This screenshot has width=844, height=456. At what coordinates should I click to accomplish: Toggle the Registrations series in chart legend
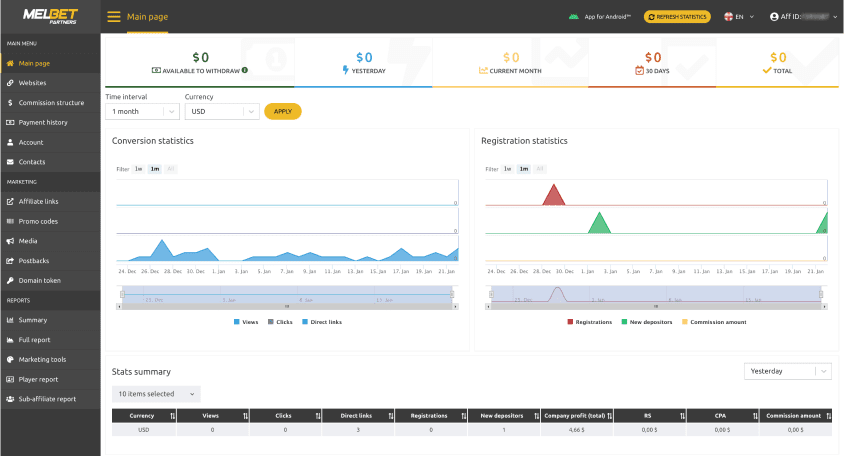click(594, 322)
